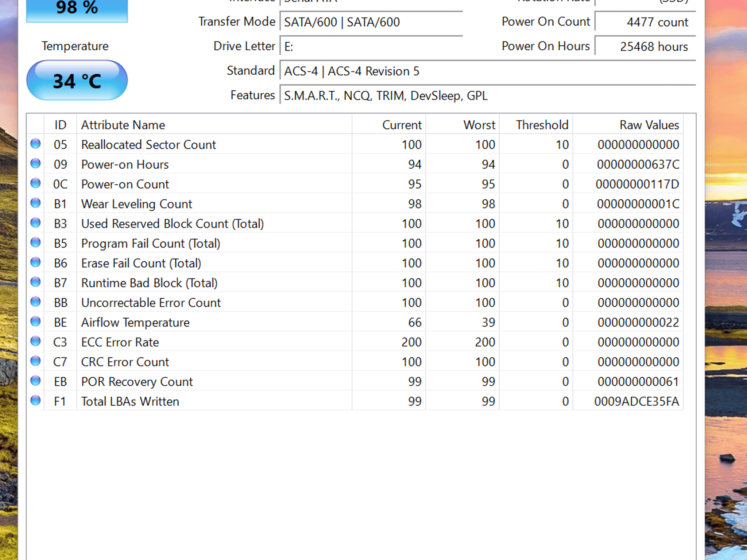Click raw value 0000000637C
Image resolution: width=747 pixels, height=560 pixels.
[x=638, y=164]
